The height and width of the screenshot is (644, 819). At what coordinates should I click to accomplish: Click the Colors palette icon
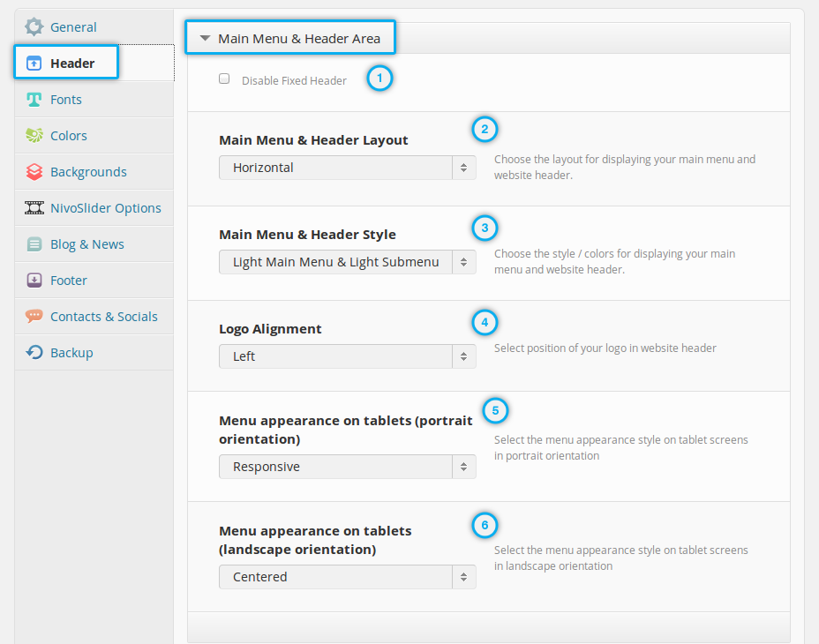[x=34, y=136]
